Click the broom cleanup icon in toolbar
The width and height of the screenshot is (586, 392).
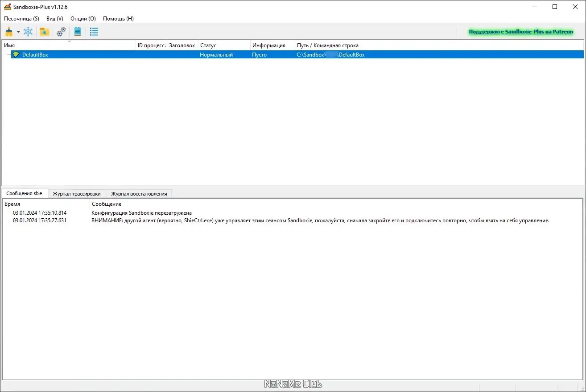click(9, 32)
